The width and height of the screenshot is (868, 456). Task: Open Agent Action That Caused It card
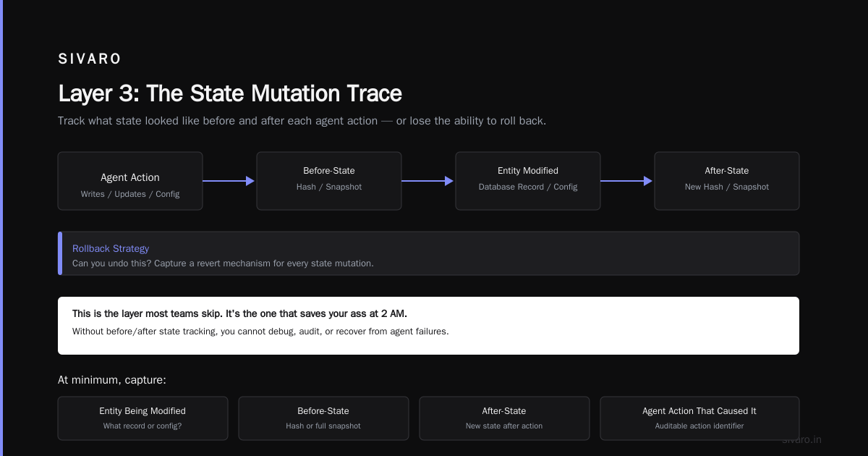point(699,418)
